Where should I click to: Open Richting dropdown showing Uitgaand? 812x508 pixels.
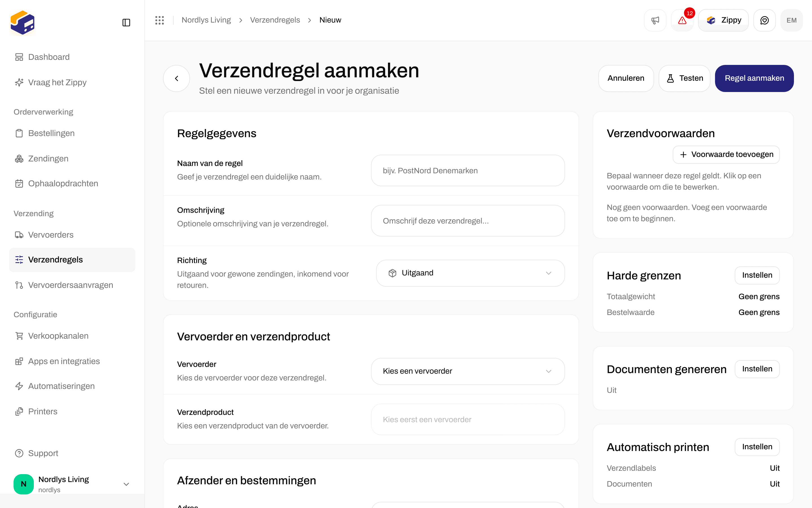click(x=470, y=273)
